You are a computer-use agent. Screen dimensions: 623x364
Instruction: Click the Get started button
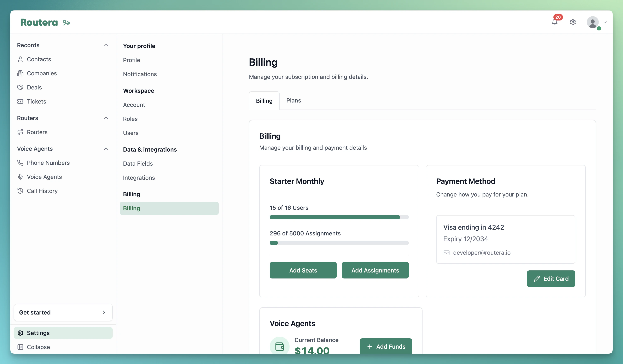(x=63, y=313)
